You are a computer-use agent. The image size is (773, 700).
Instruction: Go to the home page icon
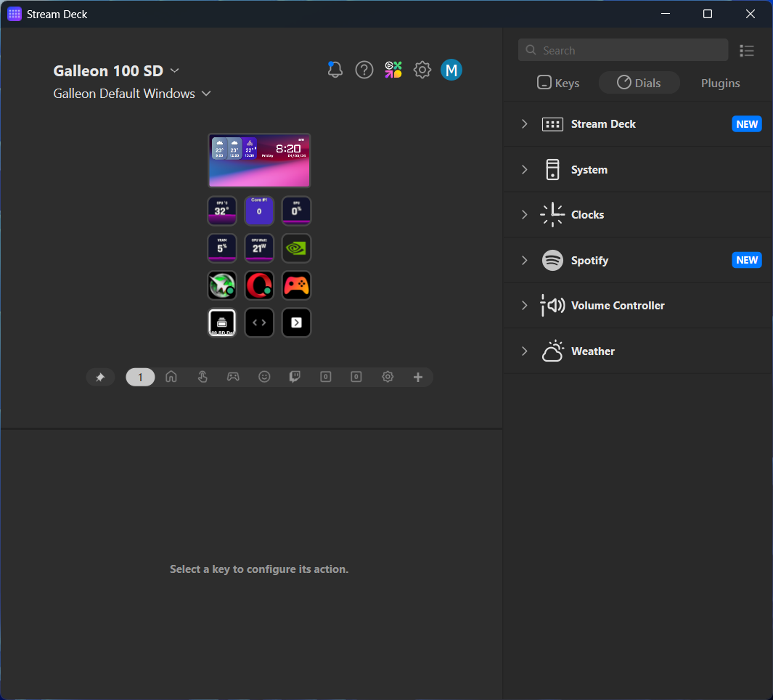(x=171, y=376)
